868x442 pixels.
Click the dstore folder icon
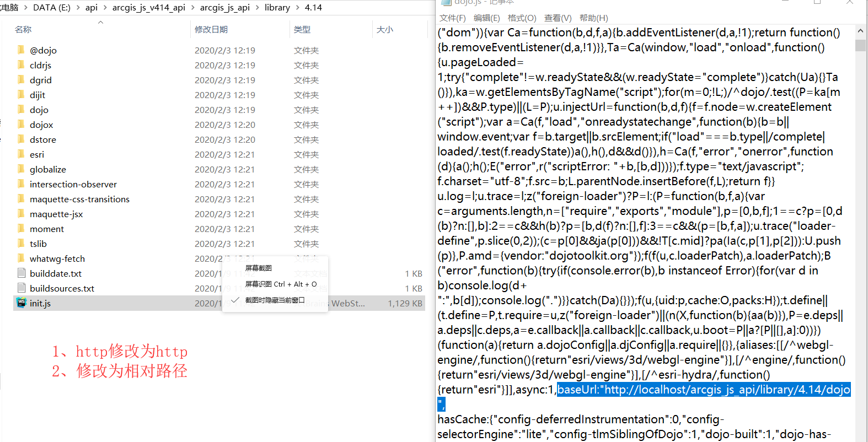click(21, 139)
